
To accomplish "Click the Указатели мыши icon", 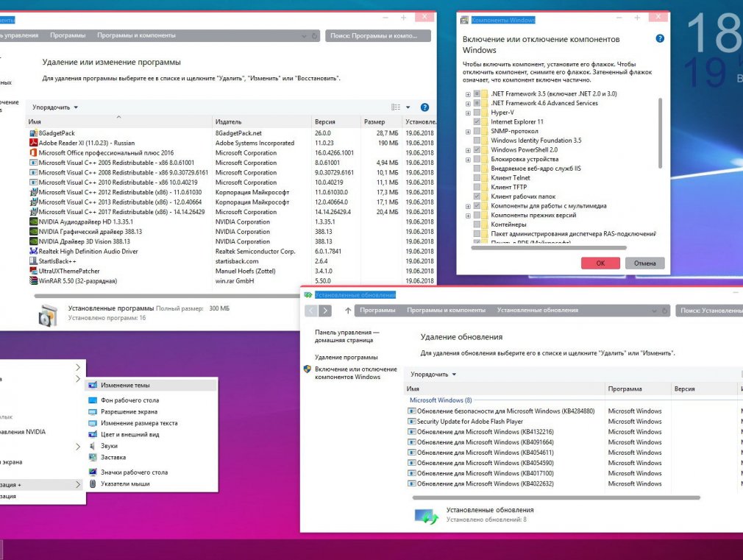I will [93, 483].
